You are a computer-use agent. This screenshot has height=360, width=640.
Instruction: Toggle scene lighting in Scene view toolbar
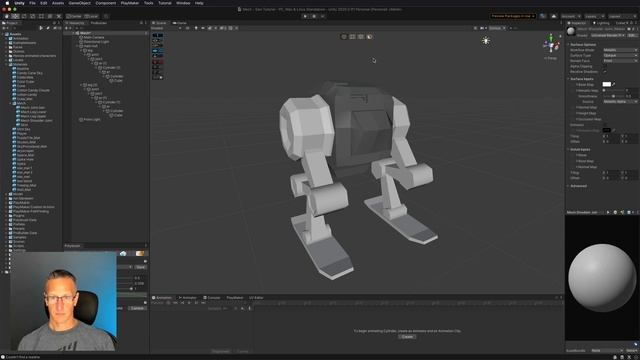pos(196,28)
